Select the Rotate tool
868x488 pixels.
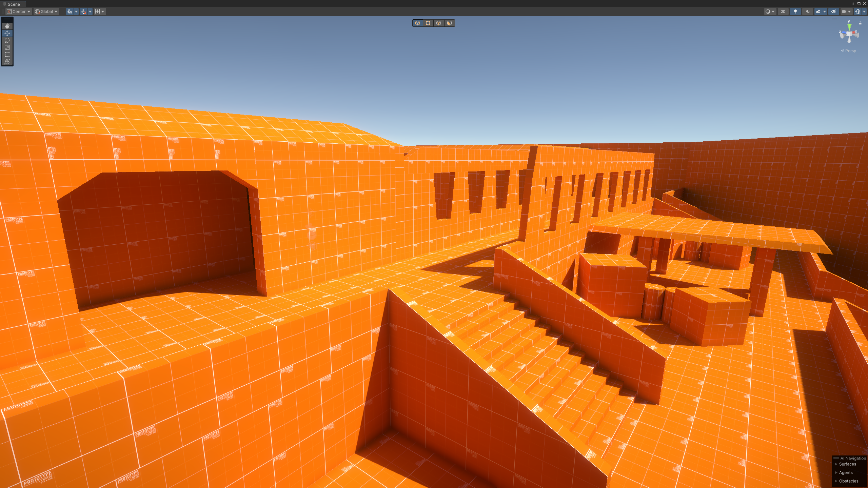[x=7, y=40]
